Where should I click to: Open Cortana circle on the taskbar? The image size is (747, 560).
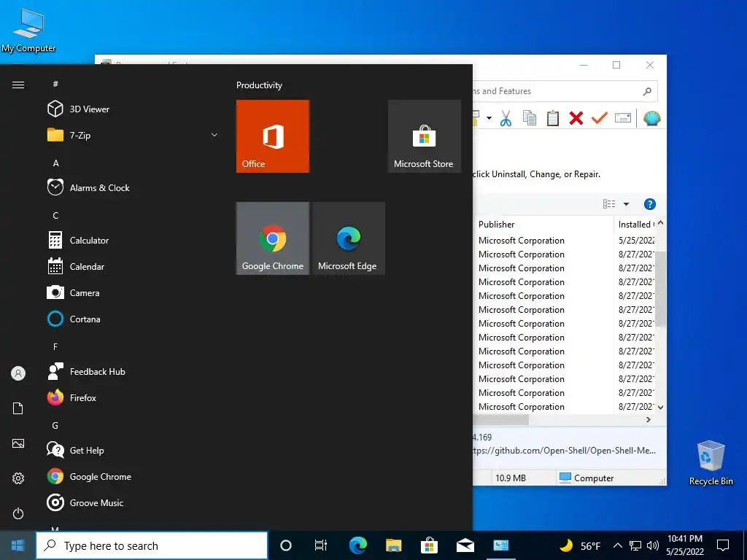tap(285, 545)
